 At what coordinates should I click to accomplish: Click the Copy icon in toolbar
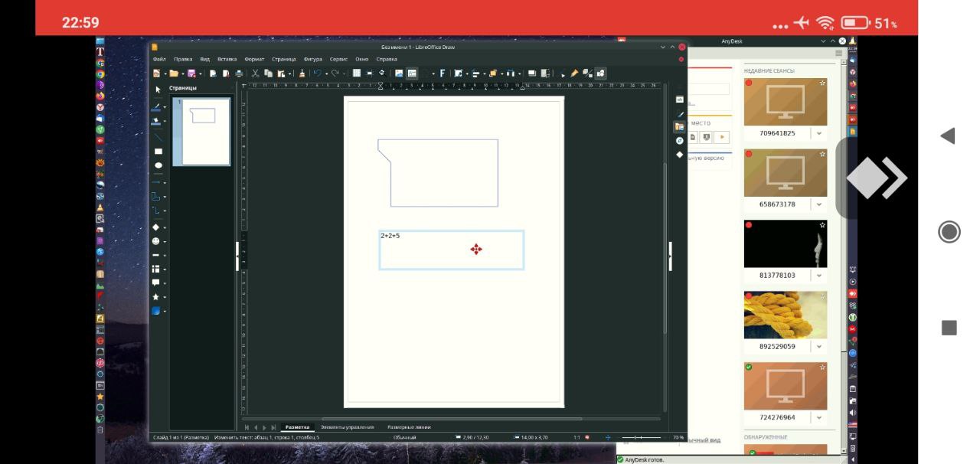coord(268,74)
